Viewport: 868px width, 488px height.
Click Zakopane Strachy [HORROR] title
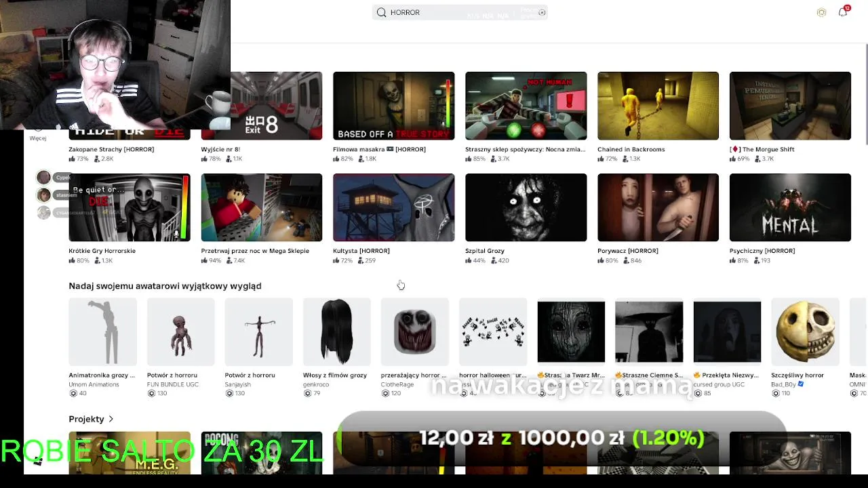(x=111, y=149)
